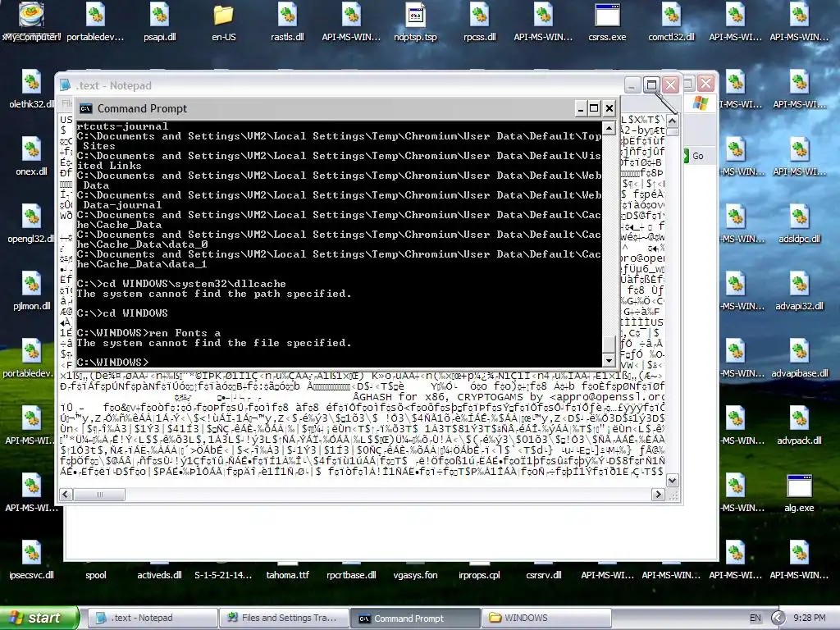Expand hidden system tray icons chevron
This screenshot has height=630, width=840.
click(778, 618)
